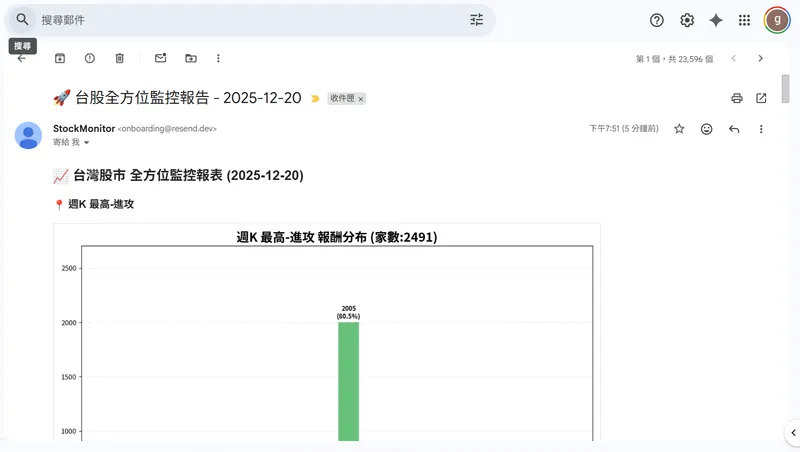Print the email
Image resolution: width=800 pixels, height=452 pixels.
coord(737,98)
